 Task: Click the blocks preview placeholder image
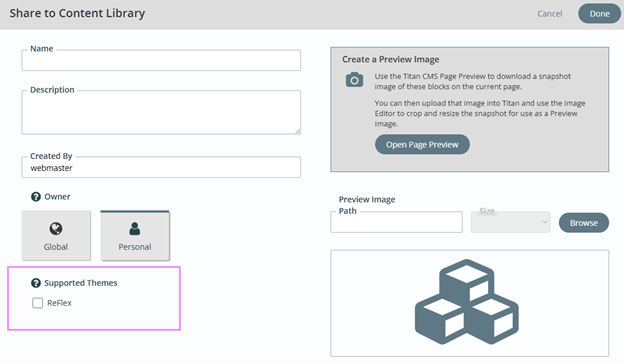(467, 302)
